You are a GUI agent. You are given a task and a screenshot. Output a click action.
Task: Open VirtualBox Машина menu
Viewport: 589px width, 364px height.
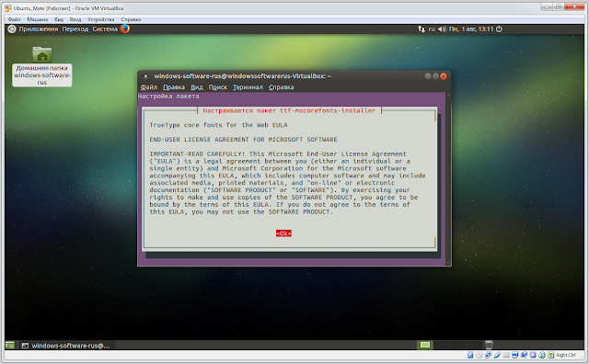[37, 19]
